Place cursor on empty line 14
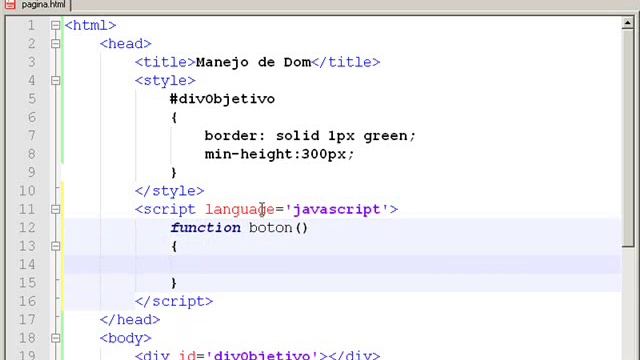Viewport: 640px width, 360px height. pyautogui.click(x=342, y=264)
